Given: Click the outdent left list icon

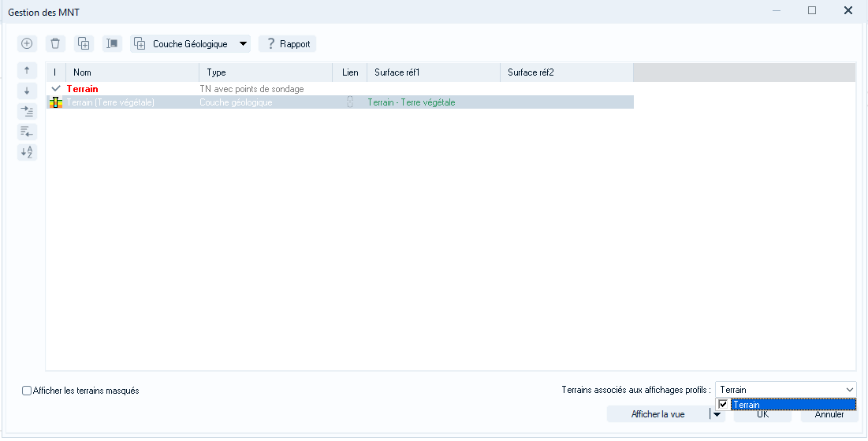Looking at the screenshot, I should [27, 132].
